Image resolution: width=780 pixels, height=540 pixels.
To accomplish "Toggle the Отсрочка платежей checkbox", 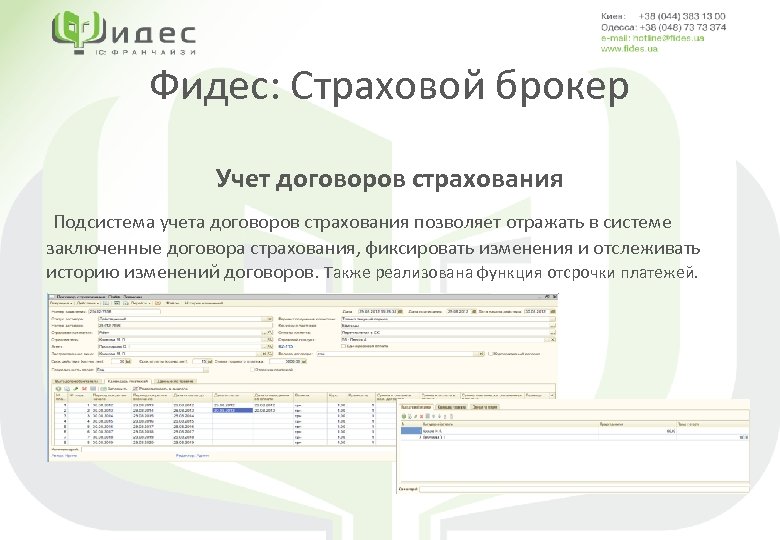I will tap(253, 369).
